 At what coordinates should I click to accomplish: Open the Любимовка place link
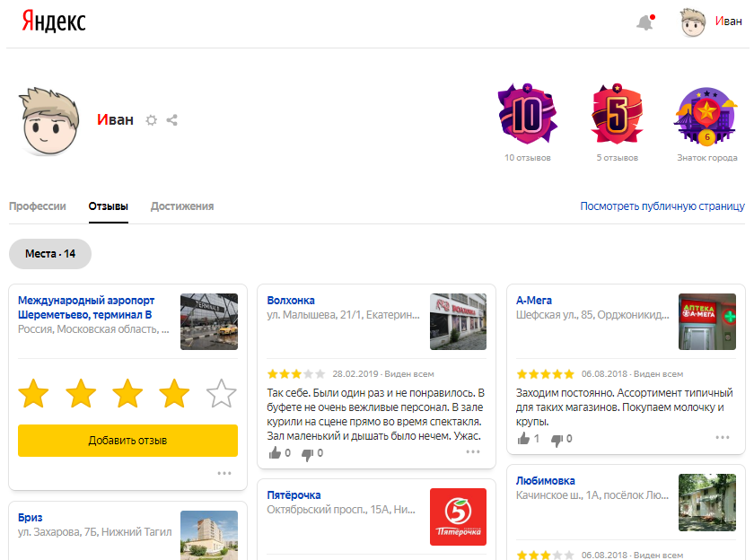(546, 481)
